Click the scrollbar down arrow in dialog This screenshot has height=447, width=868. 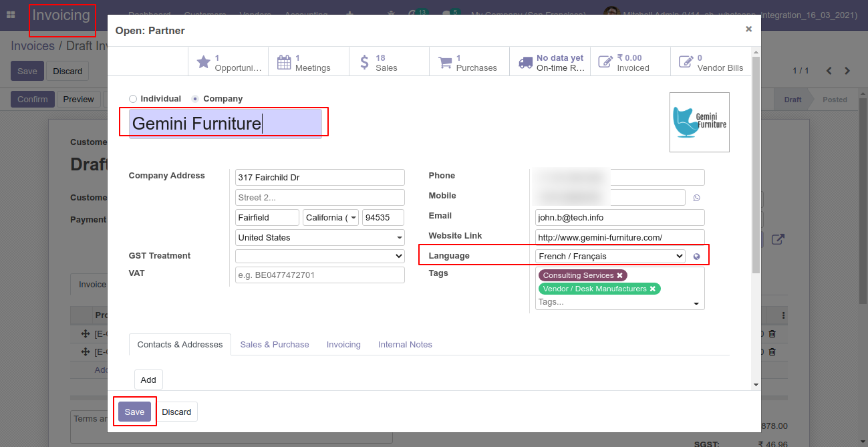point(756,385)
